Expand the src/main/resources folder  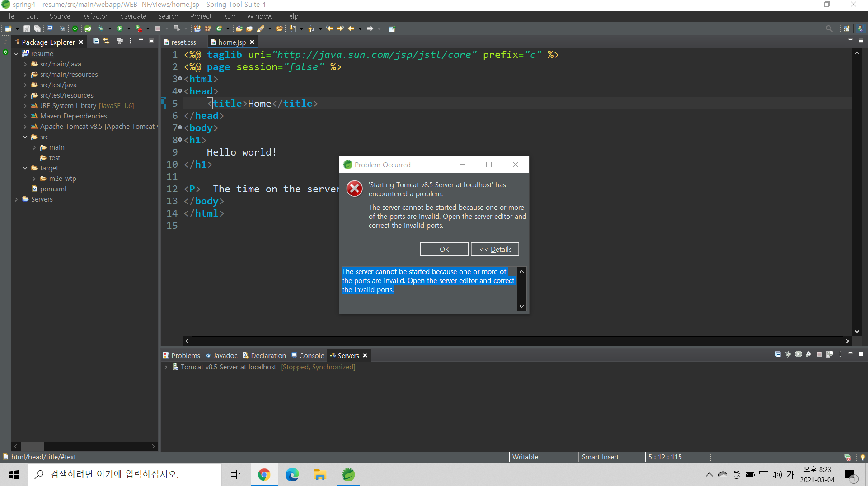[x=25, y=75]
